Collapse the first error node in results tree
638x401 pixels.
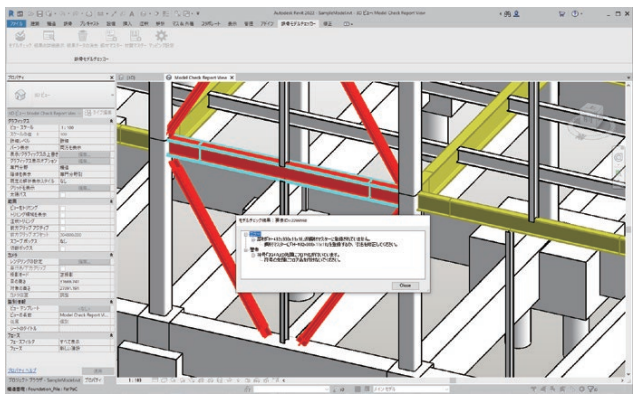coord(247,235)
